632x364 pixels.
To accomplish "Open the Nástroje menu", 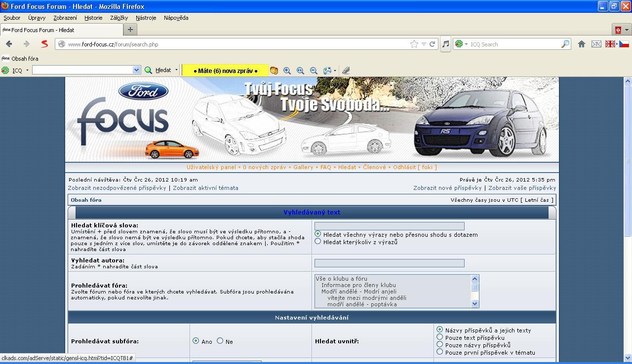I will 146,18.
